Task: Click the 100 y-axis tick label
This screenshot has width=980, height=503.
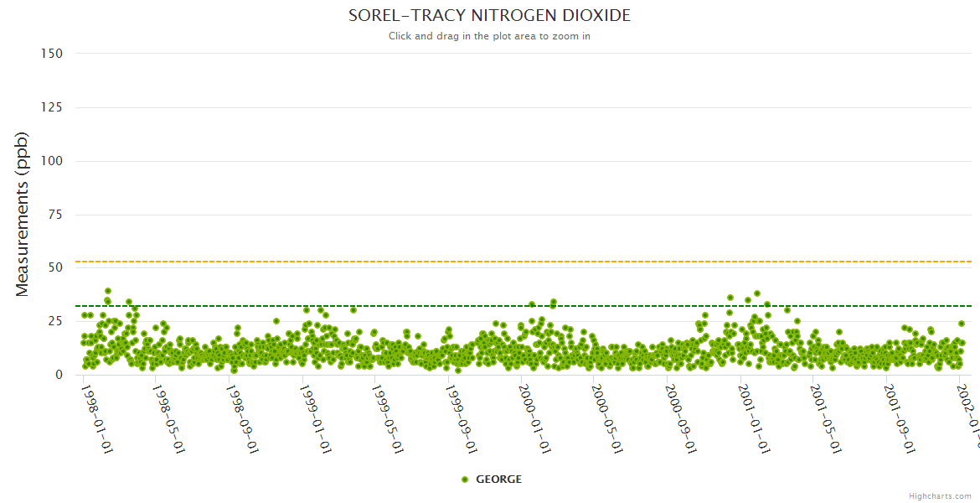Action: point(52,161)
